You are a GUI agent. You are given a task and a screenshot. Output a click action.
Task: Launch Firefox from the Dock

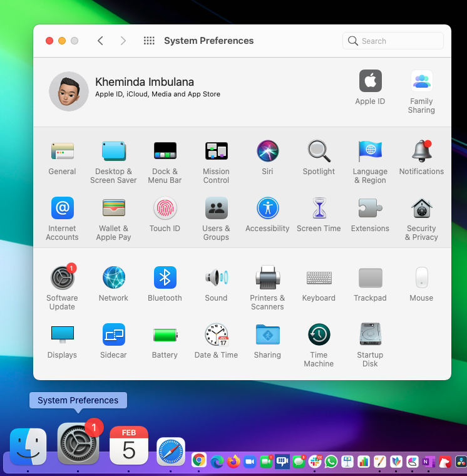233,462
